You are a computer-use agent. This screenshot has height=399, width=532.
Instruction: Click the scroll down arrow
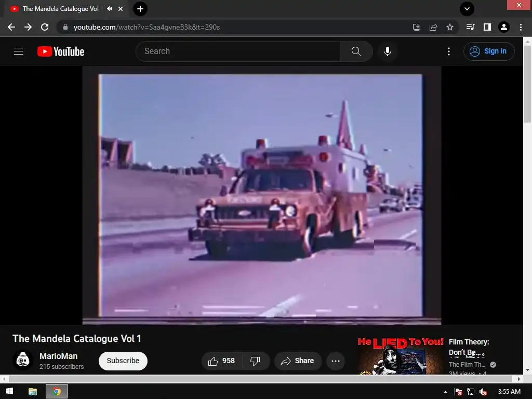pos(527,370)
